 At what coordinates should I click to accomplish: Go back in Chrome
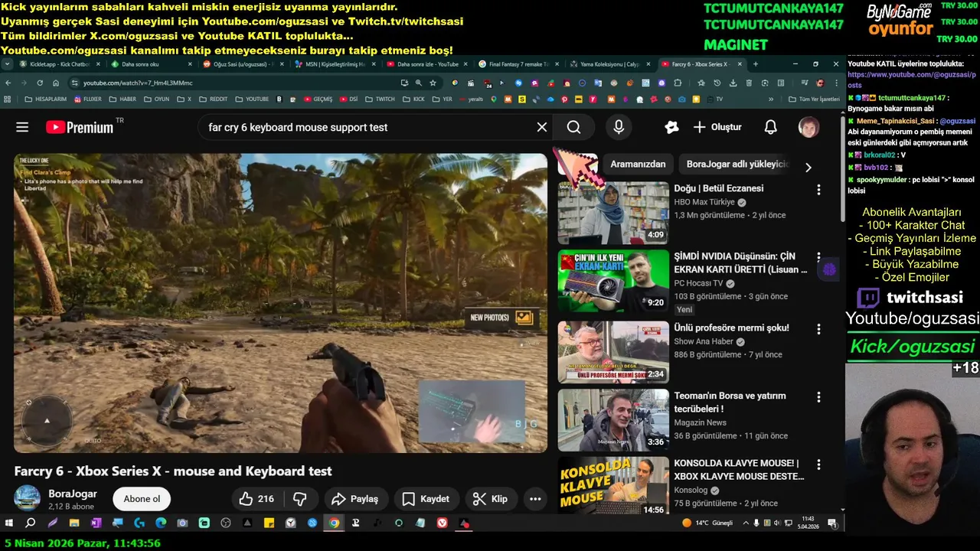(x=8, y=83)
